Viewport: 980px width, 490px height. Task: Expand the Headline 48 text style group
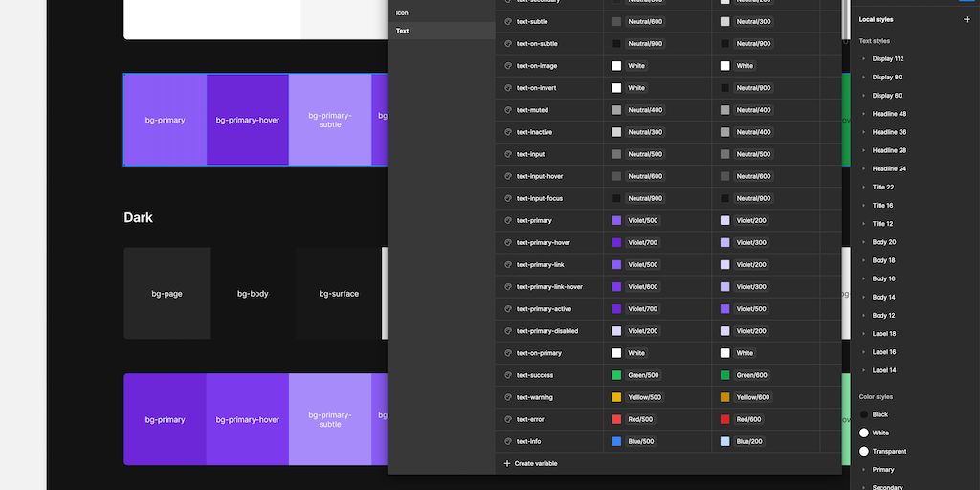point(864,114)
